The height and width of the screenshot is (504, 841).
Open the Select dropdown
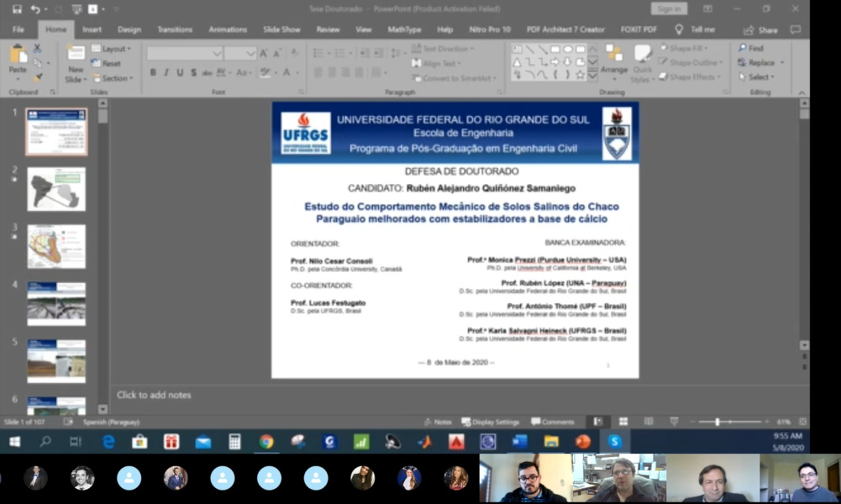coord(756,77)
